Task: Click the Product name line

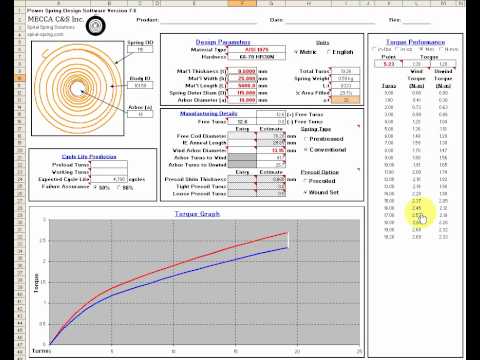Action: (x=209, y=20)
